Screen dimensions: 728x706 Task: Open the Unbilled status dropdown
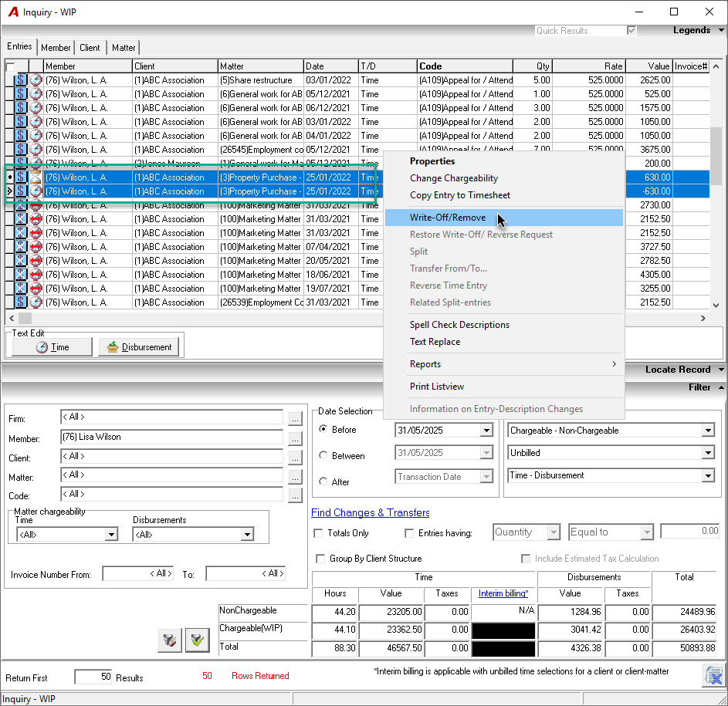click(708, 453)
